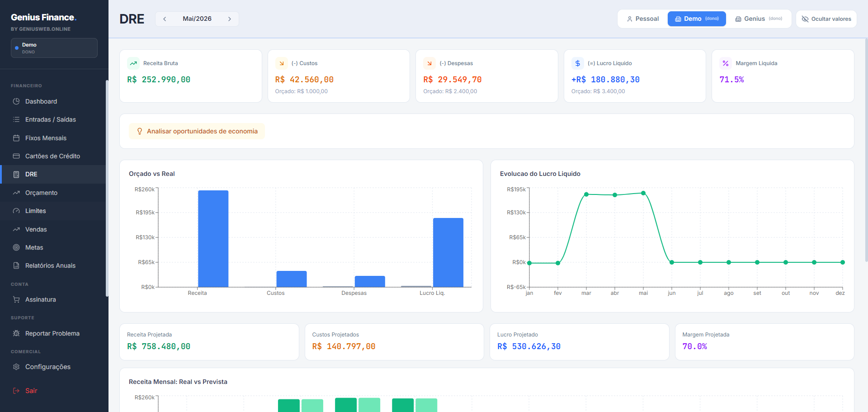
Task: Click Analisar oportunidades de economia
Action: 197,131
